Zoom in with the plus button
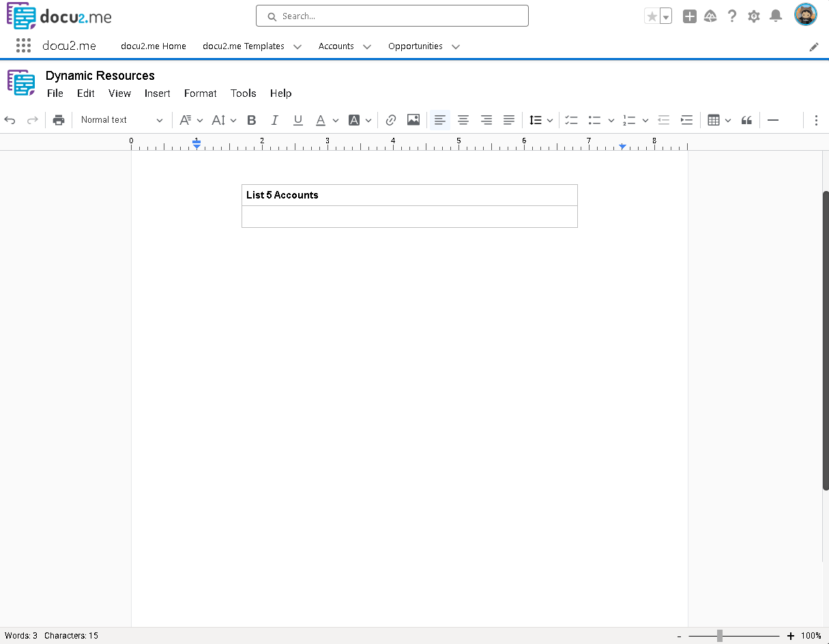 coord(791,636)
